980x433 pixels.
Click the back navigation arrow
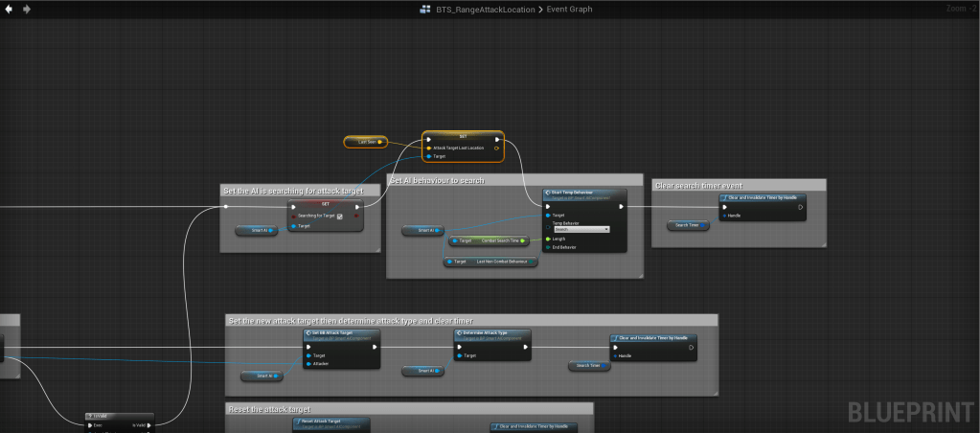click(10, 9)
